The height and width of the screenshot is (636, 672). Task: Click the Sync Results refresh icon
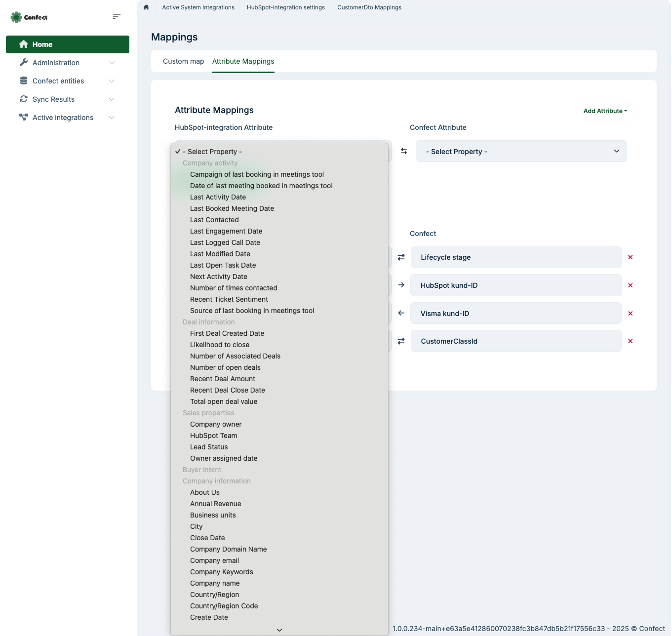23,99
